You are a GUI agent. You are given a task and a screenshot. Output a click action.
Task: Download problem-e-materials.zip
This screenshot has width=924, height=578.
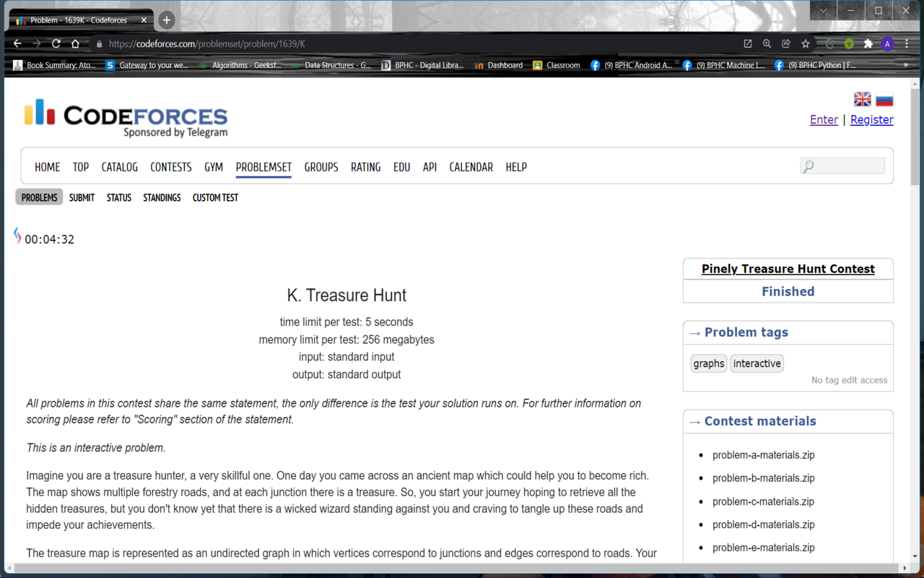[x=764, y=548]
